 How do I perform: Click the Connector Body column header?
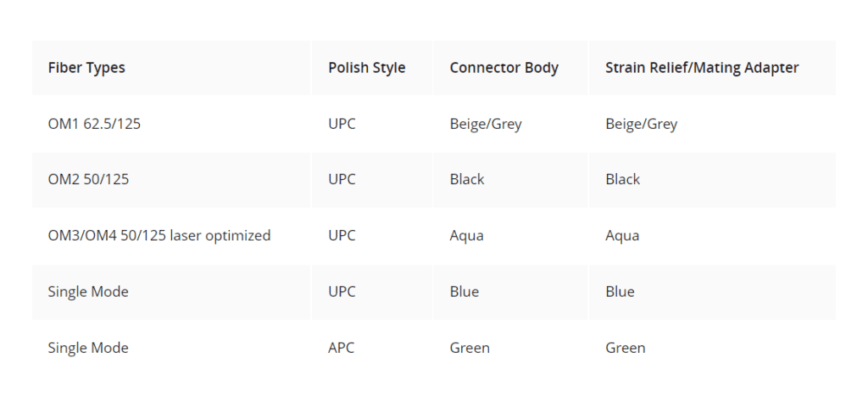click(x=504, y=68)
